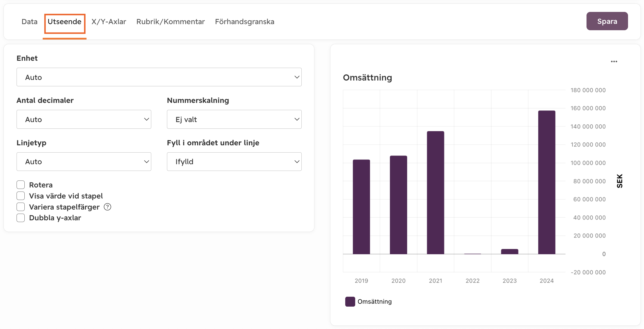644x329 pixels.
Task: Click the Spara button
Action: [x=607, y=21]
